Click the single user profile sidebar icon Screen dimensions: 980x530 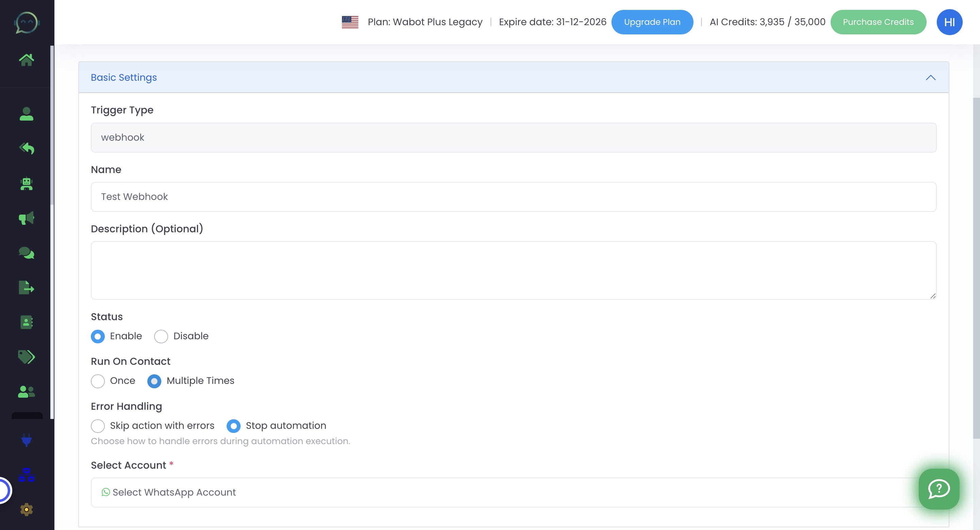coord(26,114)
